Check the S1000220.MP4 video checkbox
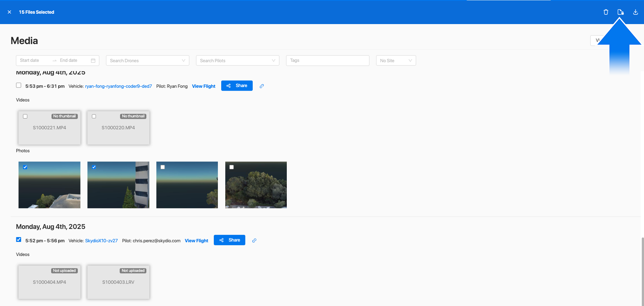This screenshot has width=644, height=306. (x=94, y=116)
